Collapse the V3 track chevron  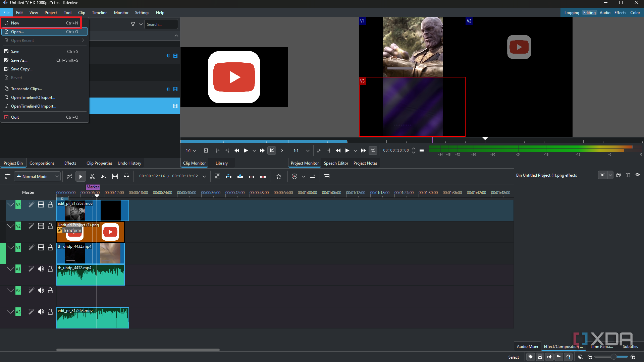coord(11,205)
